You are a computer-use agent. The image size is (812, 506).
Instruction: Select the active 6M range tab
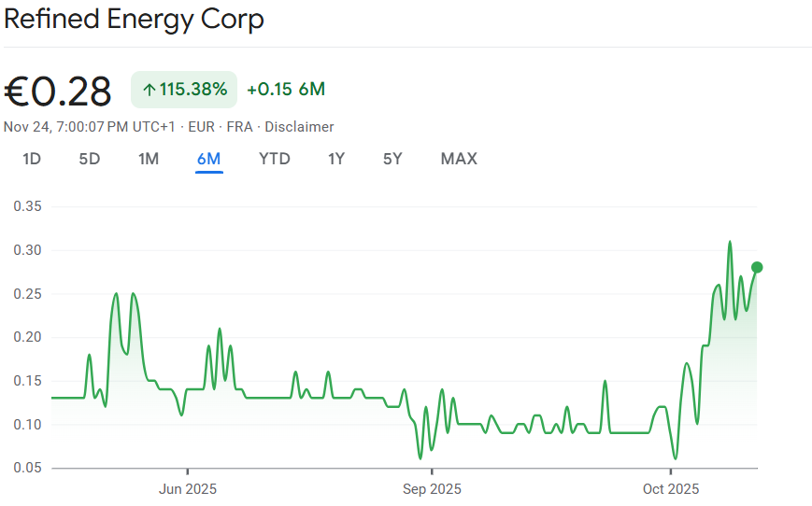point(208,159)
